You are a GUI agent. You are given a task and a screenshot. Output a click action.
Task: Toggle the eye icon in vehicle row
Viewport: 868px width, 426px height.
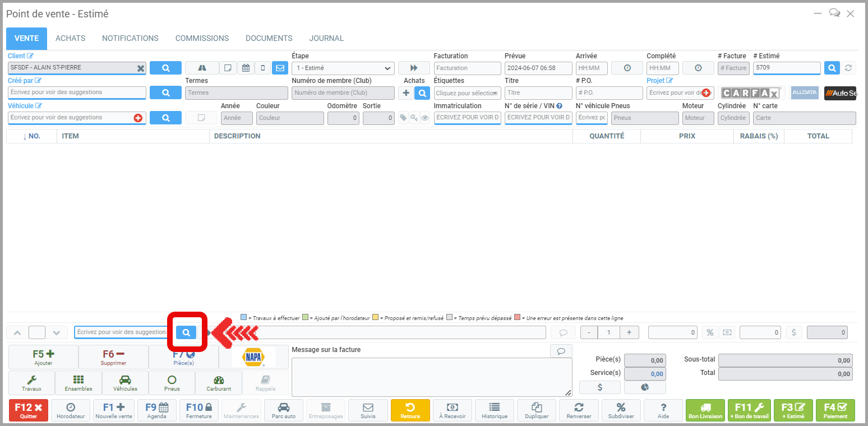click(x=425, y=118)
